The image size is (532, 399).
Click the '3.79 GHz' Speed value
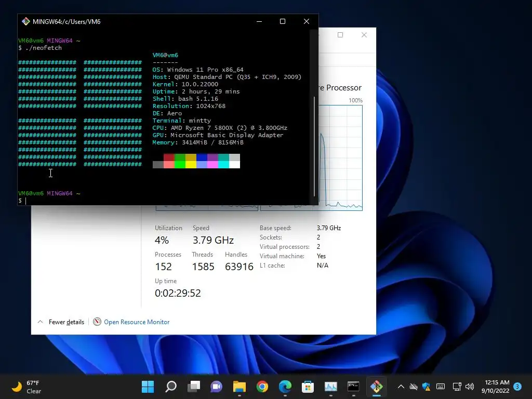pos(213,240)
